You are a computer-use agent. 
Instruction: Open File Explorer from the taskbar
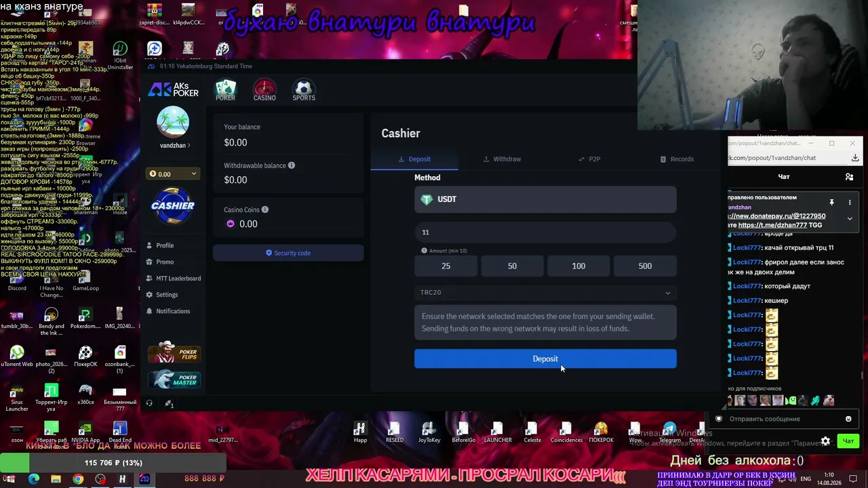(x=56, y=479)
